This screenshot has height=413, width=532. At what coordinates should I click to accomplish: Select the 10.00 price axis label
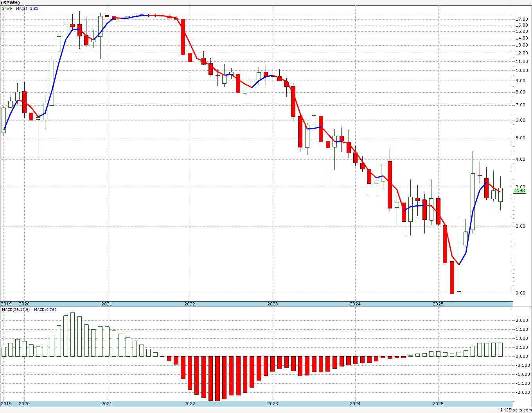click(521, 70)
